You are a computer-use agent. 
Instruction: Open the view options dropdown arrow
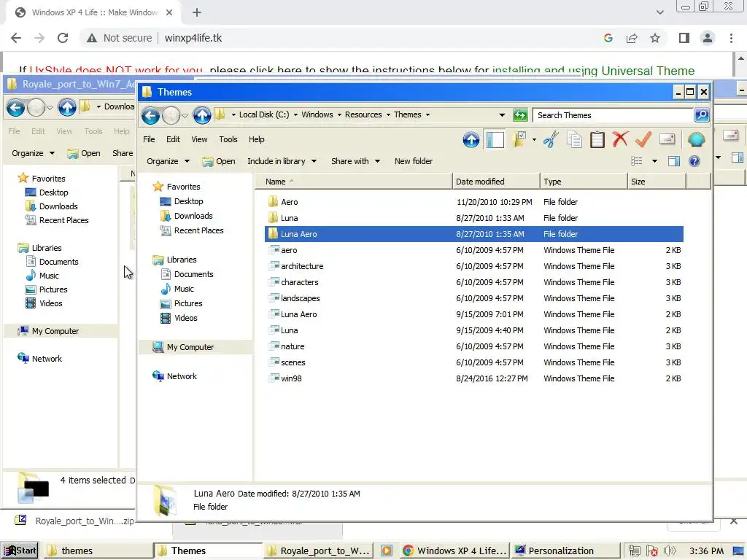point(654,161)
